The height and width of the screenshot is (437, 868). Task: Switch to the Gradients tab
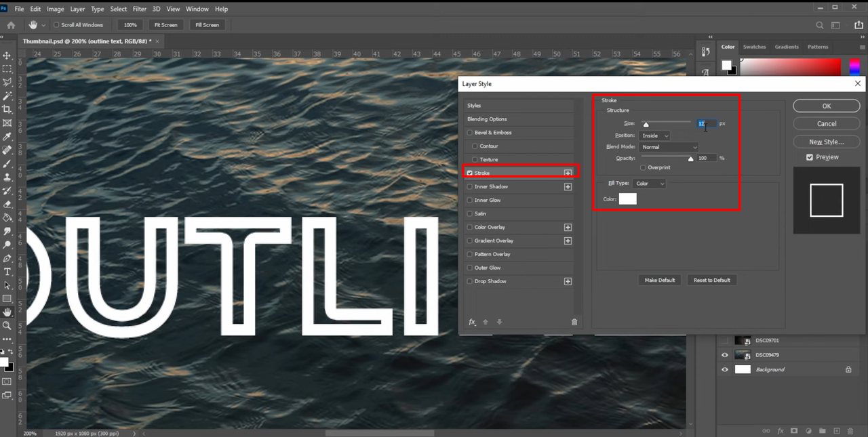pos(787,47)
